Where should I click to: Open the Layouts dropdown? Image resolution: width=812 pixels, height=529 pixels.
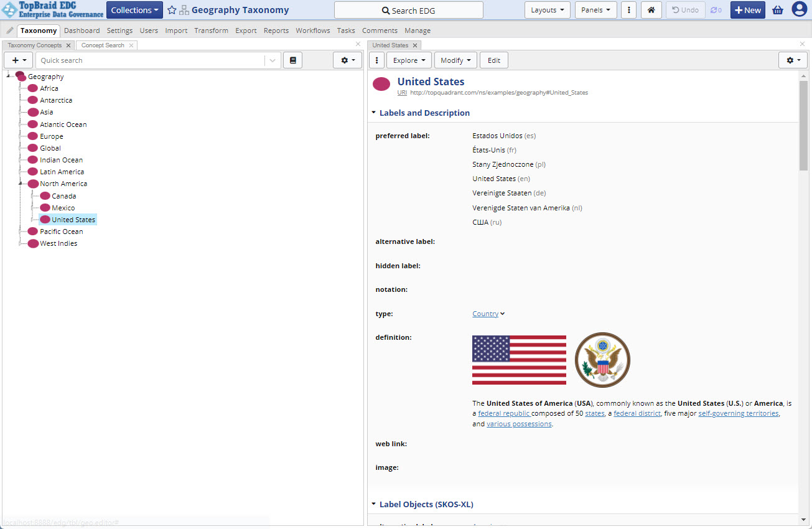pyautogui.click(x=547, y=10)
